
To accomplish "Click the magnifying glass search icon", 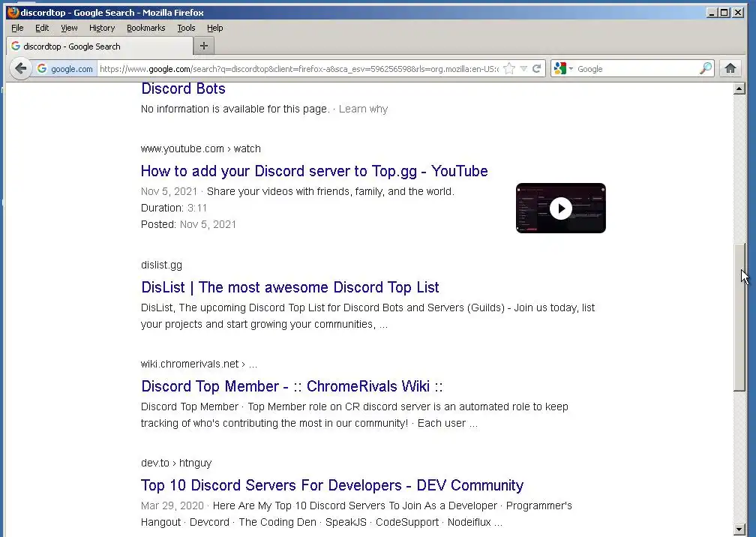I will (705, 68).
